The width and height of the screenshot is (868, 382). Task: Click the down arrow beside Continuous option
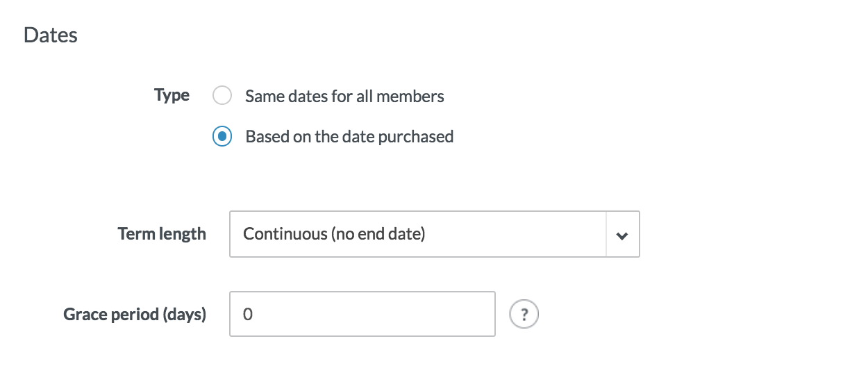[x=622, y=235]
